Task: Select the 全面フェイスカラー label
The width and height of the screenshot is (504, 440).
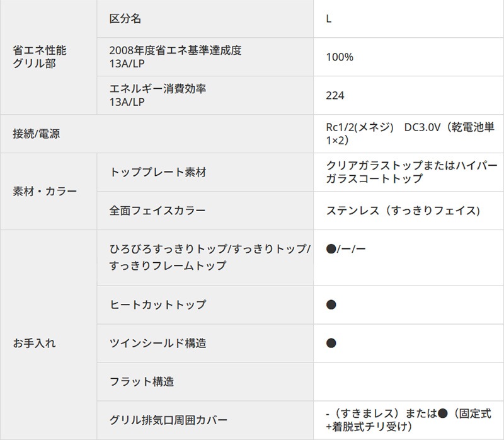Action: click(157, 211)
